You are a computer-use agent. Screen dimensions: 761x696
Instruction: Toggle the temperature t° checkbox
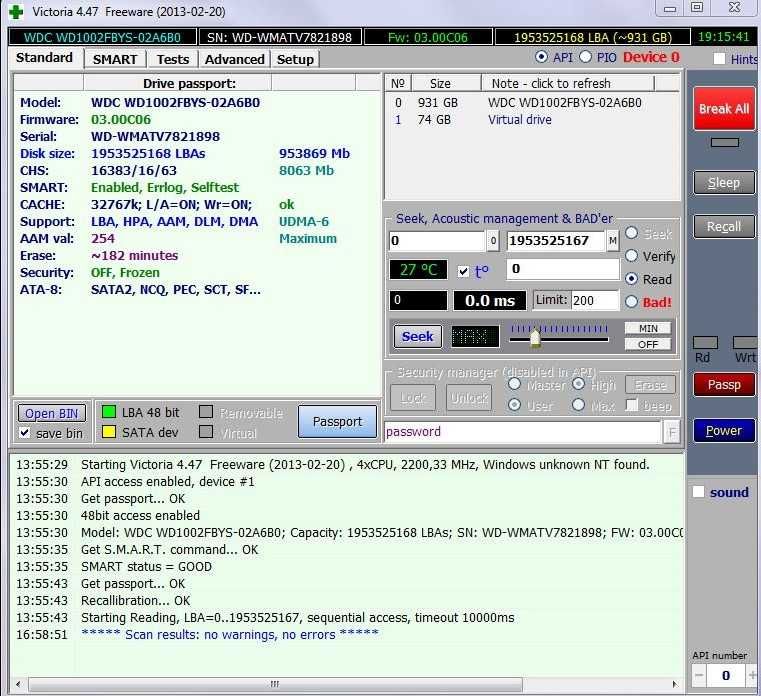click(x=463, y=271)
